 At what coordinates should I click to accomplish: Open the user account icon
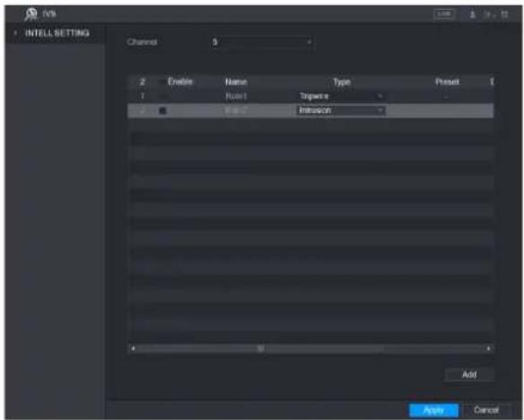[x=473, y=14]
